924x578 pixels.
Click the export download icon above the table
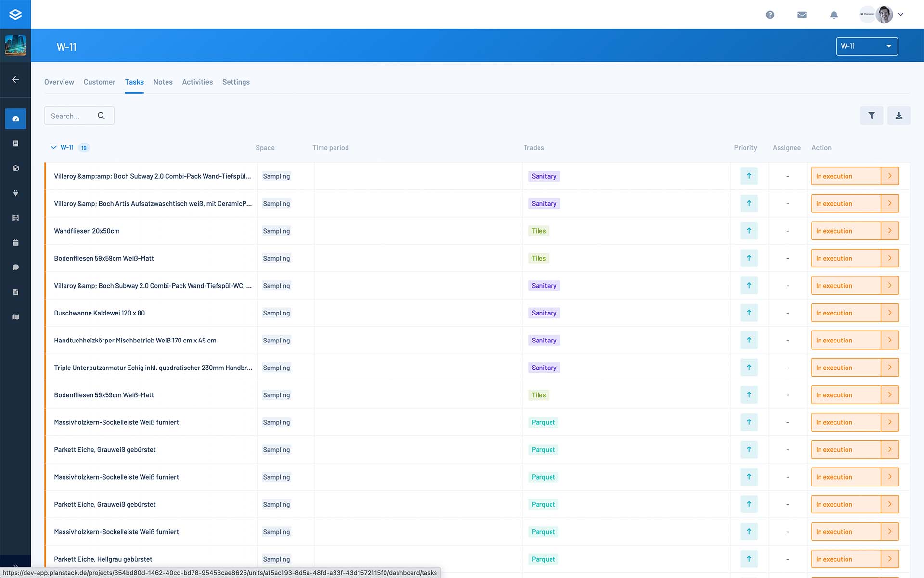(899, 116)
